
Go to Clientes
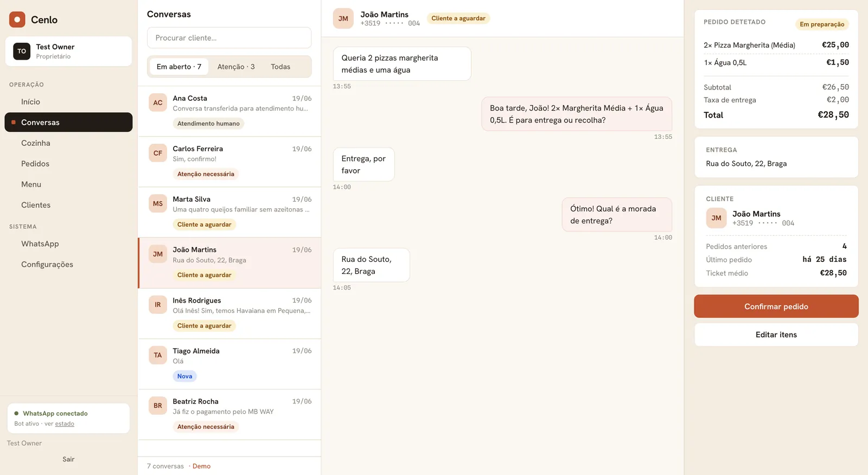(68, 205)
